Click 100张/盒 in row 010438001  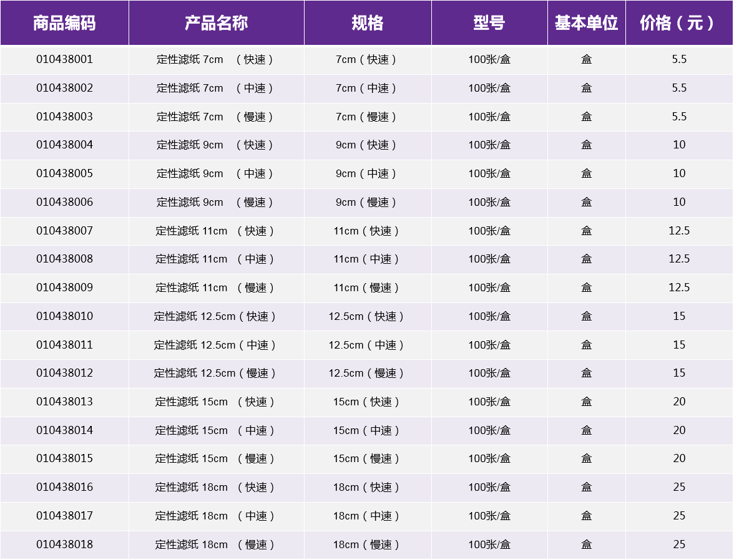pyautogui.click(x=489, y=59)
